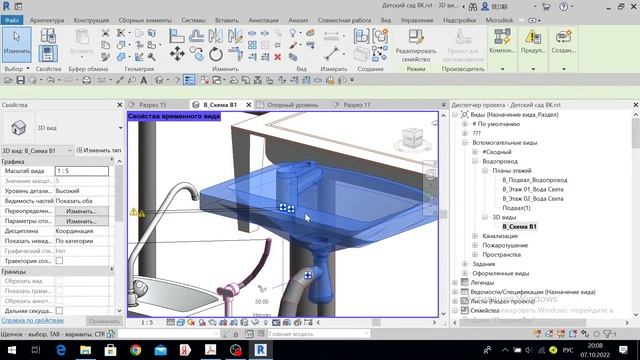
Task: Click the ViewCube in the 3D view
Action: point(413,139)
